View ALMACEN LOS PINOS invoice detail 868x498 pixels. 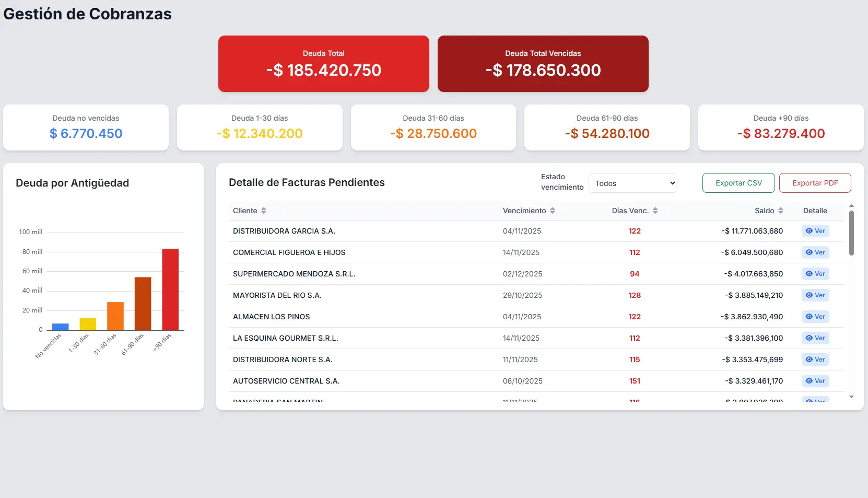click(815, 317)
